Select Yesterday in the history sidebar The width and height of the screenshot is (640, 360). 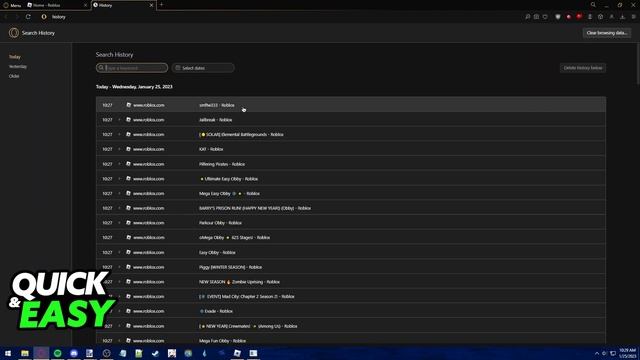point(18,66)
